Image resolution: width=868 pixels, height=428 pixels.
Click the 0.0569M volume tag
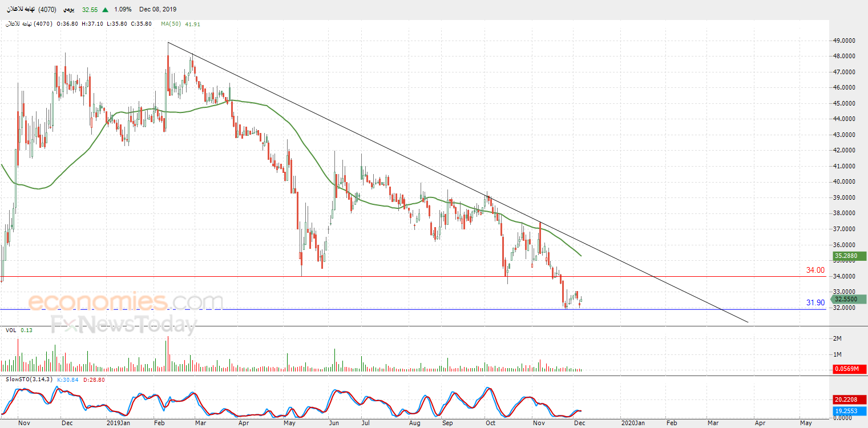pos(849,370)
